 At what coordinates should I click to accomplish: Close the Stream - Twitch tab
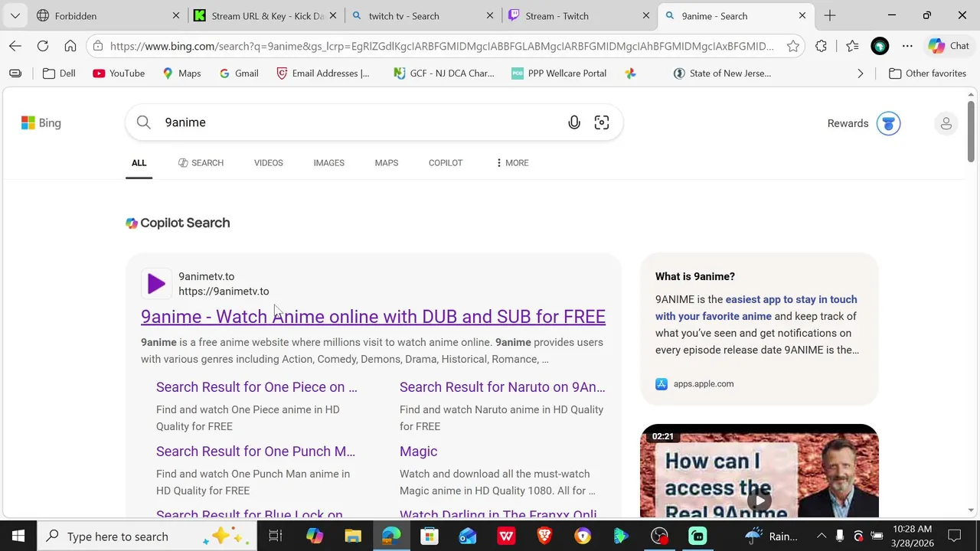[646, 15]
